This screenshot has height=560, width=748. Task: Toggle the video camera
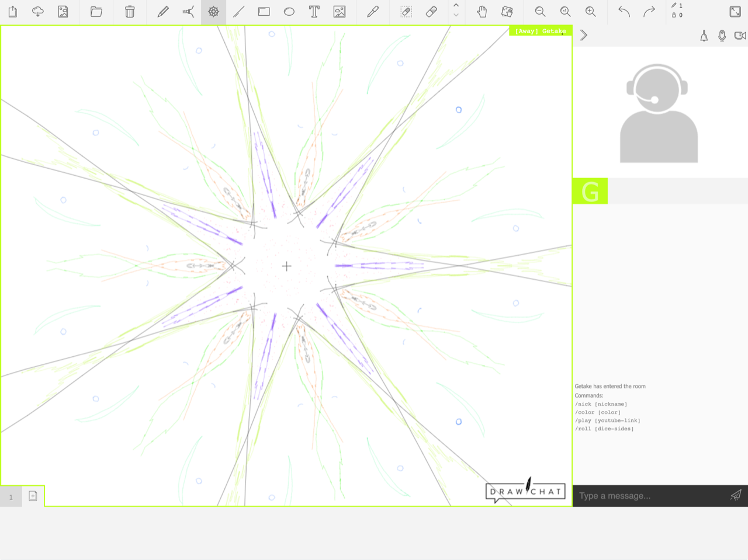(x=740, y=36)
